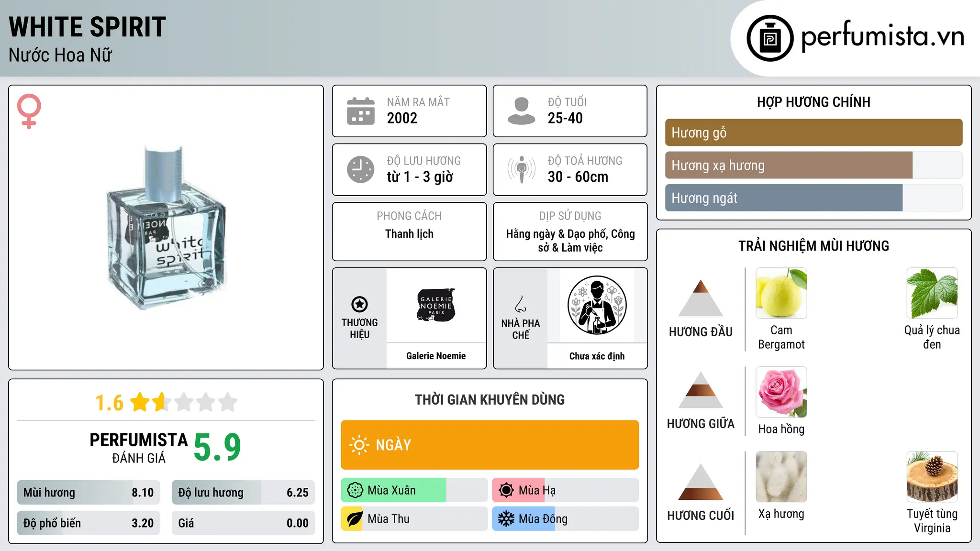This screenshot has height=551, width=980.
Task: Click the Chưa xác định perfumer label
Action: (597, 356)
